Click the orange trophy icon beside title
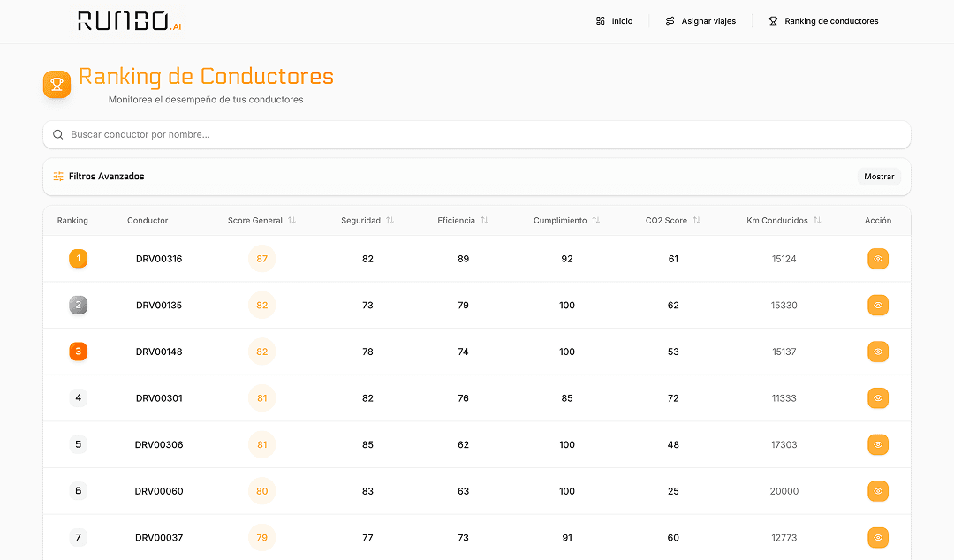Viewport: 954px width, 560px height. 57,85
